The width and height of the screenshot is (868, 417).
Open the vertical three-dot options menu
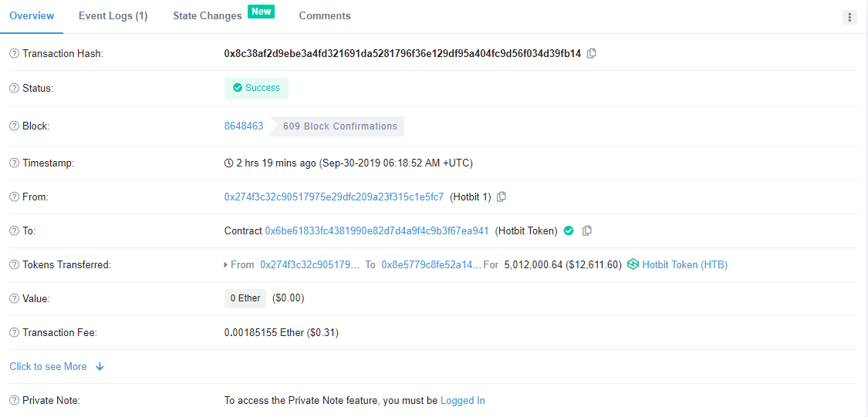pos(849,17)
